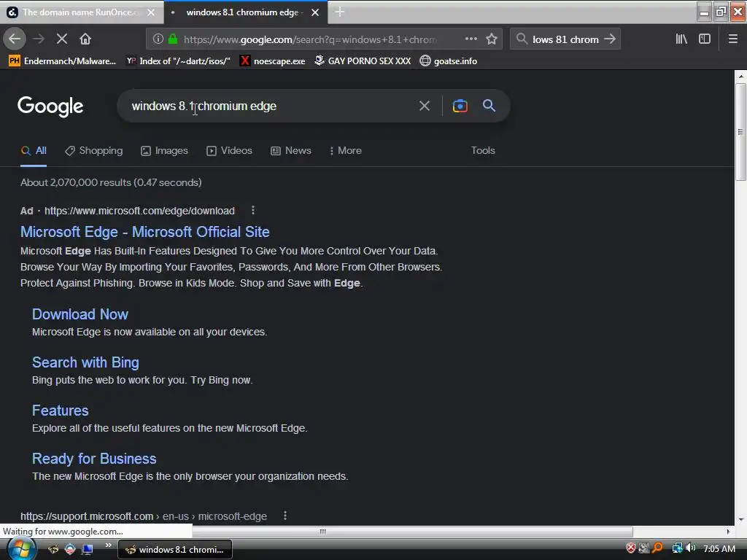Open Endermanch/Malware bookmark
This screenshot has width=747, height=560.
(63, 61)
